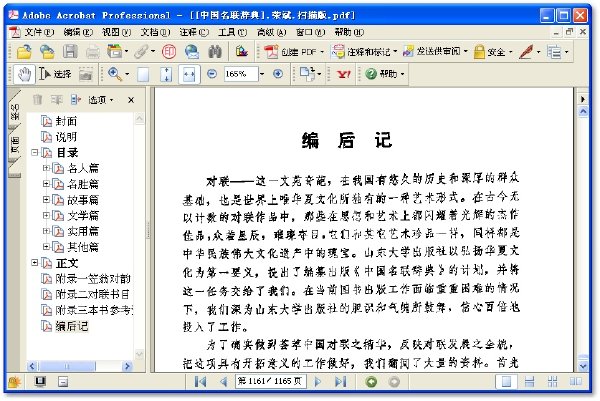Image resolution: width=600 pixels, height=401 pixels.
Task: Open the 视图 menu
Action: 116,32
